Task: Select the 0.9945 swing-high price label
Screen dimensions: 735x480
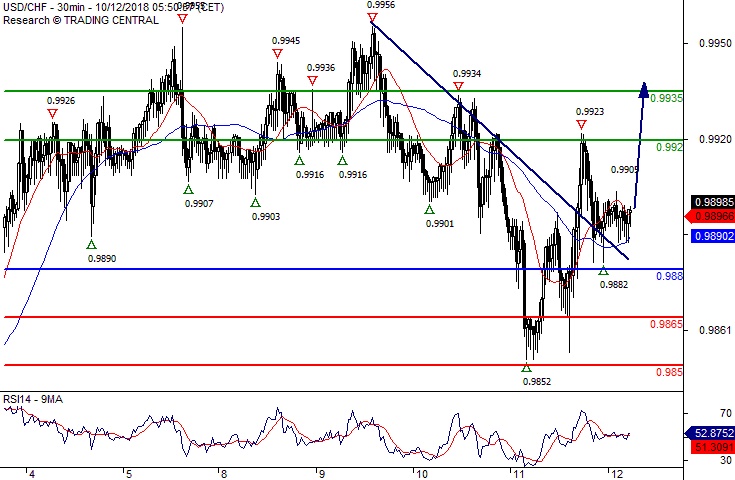Action: click(286, 41)
